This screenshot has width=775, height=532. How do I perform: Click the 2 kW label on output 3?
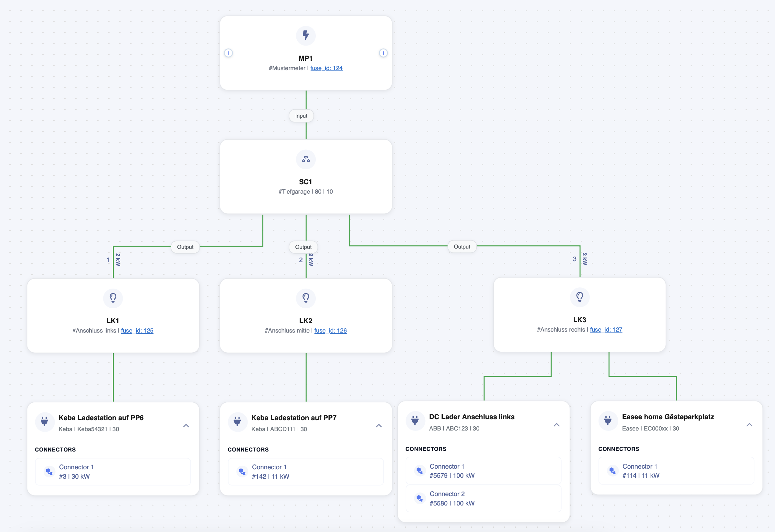click(585, 259)
